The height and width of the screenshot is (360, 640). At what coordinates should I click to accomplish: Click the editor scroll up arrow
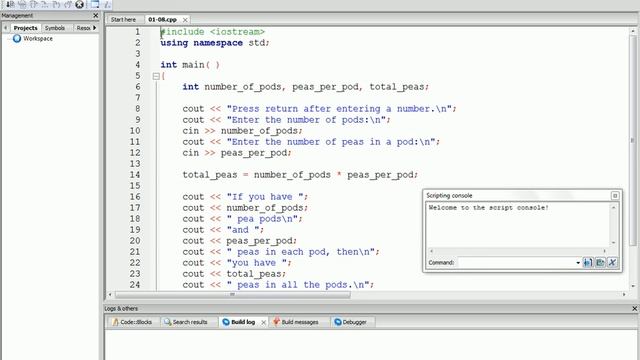pyautogui.click(x=633, y=31)
